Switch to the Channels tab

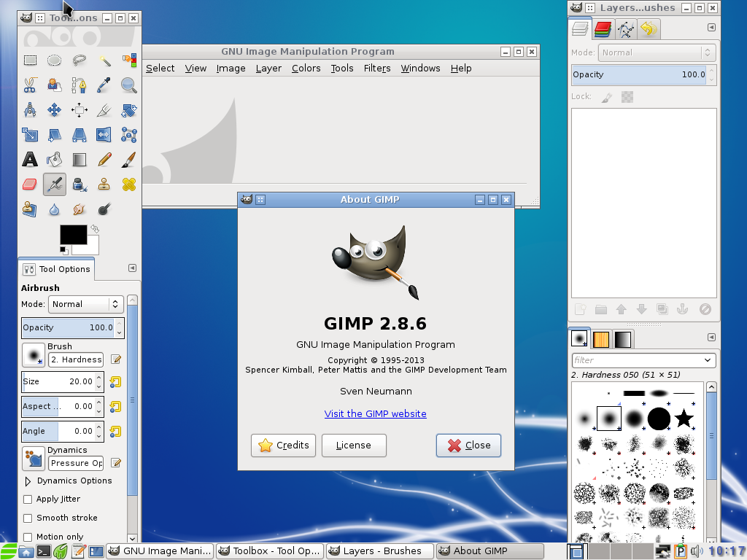[603, 29]
